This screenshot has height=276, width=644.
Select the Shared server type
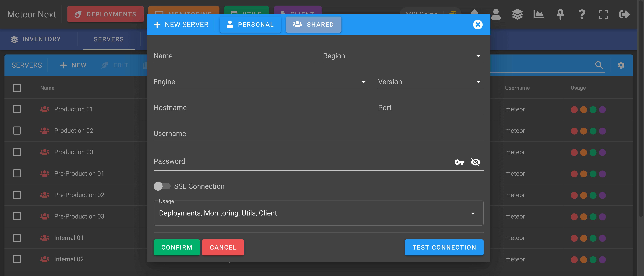point(314,24)
